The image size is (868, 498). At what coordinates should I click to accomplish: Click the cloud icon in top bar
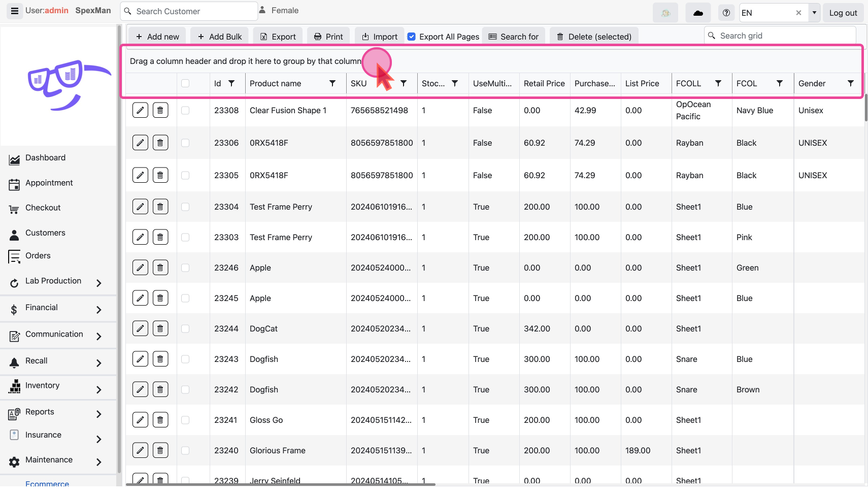click(698, 13)
